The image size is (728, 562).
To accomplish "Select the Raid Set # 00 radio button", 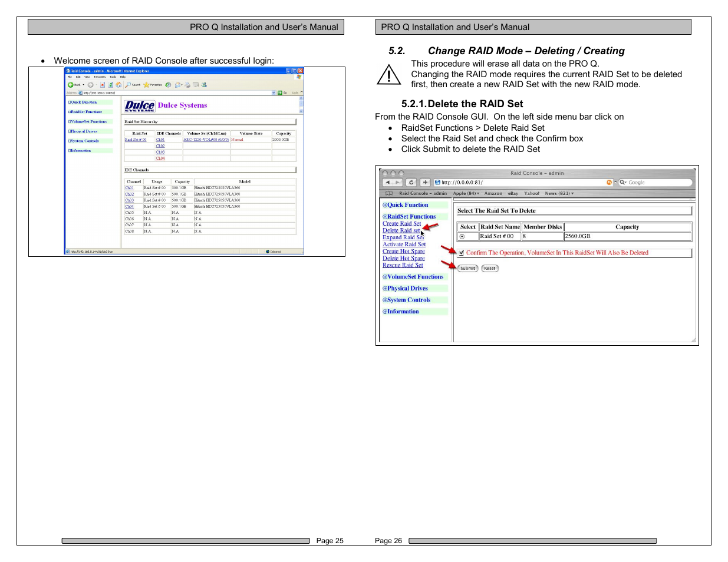I will tap(462, 236).
